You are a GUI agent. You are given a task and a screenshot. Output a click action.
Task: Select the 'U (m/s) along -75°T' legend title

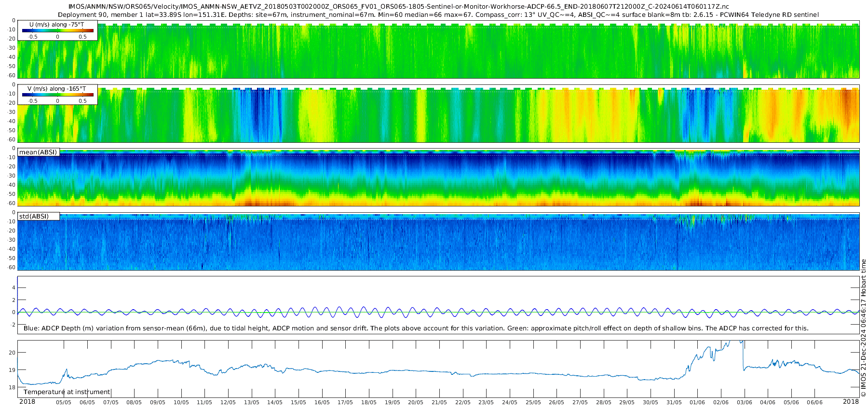(56, 25)
